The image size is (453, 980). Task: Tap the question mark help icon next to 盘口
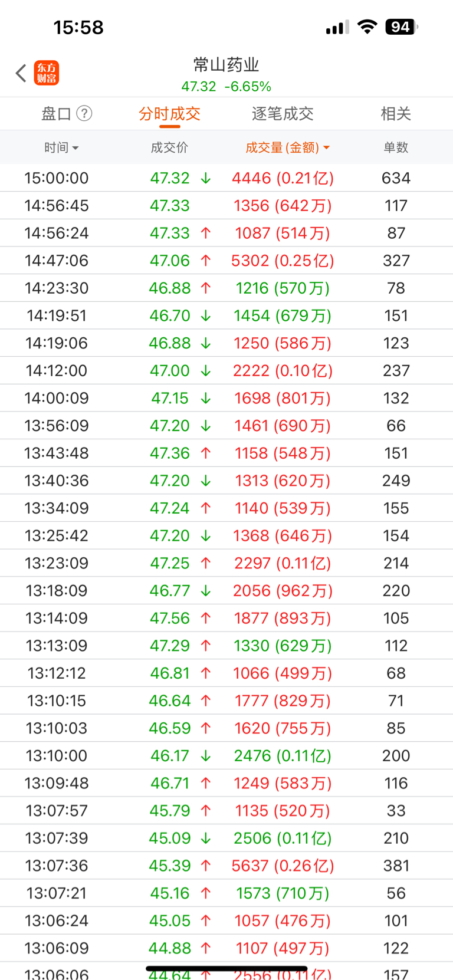click(x=84, y=113)
